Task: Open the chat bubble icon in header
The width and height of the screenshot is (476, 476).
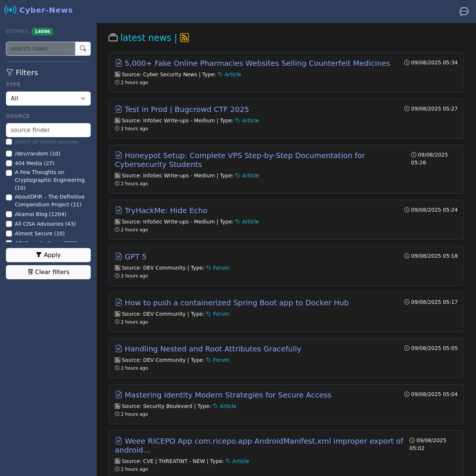Action: click(x=464, y=12)
